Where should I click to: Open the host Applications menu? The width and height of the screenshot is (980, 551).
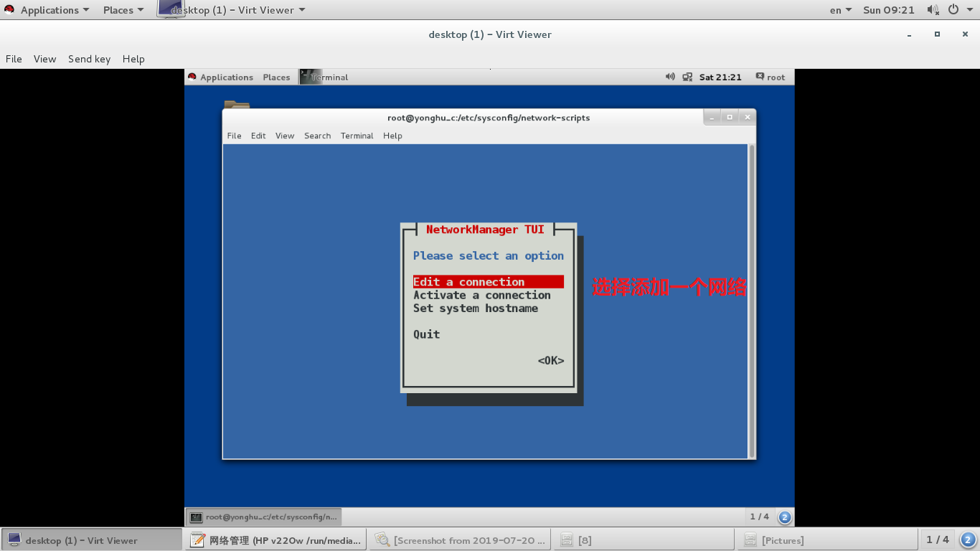click(55, 10)
